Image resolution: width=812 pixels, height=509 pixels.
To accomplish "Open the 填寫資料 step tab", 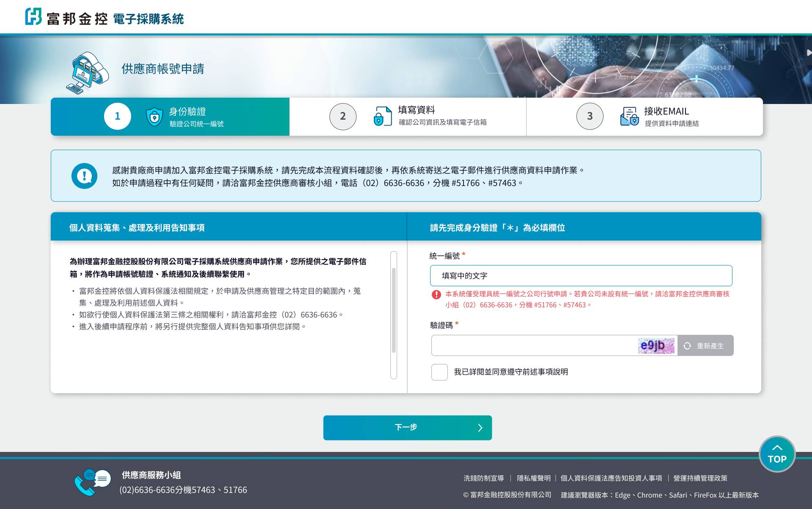I will (408, 117).
